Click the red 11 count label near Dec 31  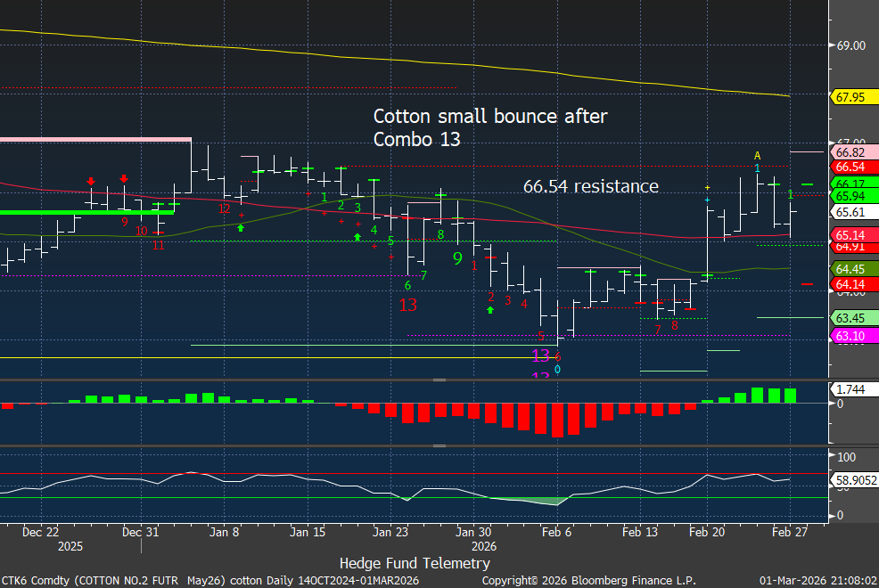pyautogui.click(x=158, y=245)
